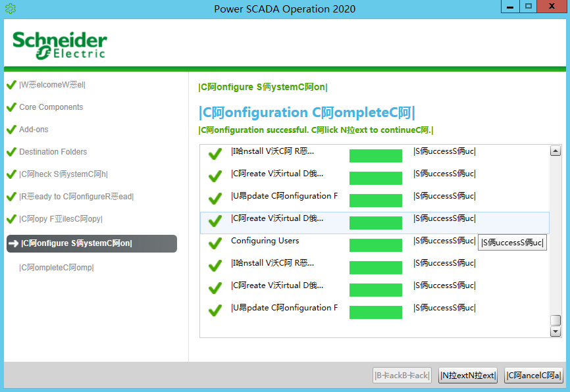
Task: Select the Welcome step in sidebar
Action: 52,85
